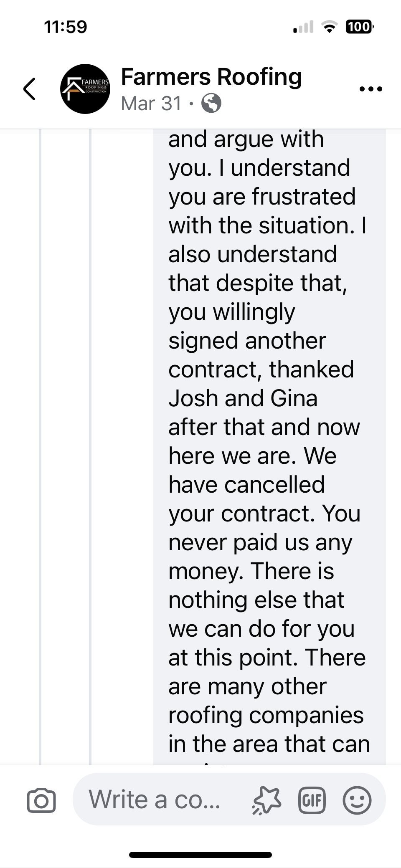
Task: Tap the outer left comment thread line
Action: (x=41, y=447)
